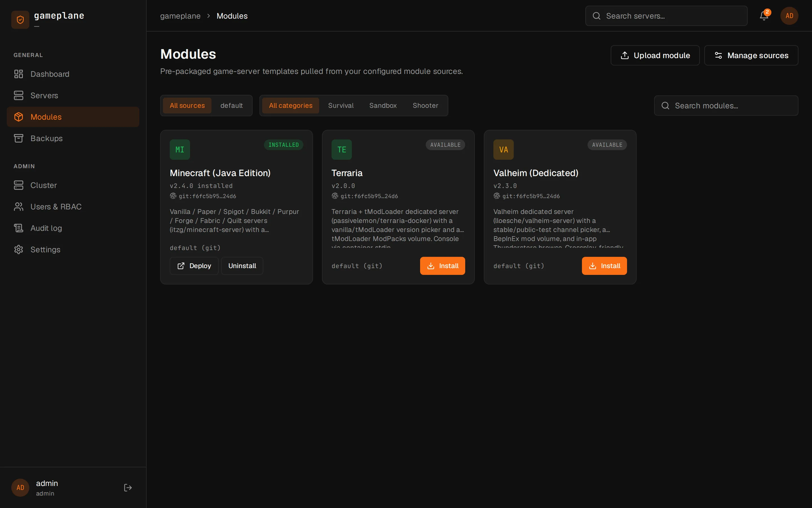The width and height of the screenshot is (812, 508).
Task: Install the Terraria module
Action: pyautogui.click(x=443, y=266)
